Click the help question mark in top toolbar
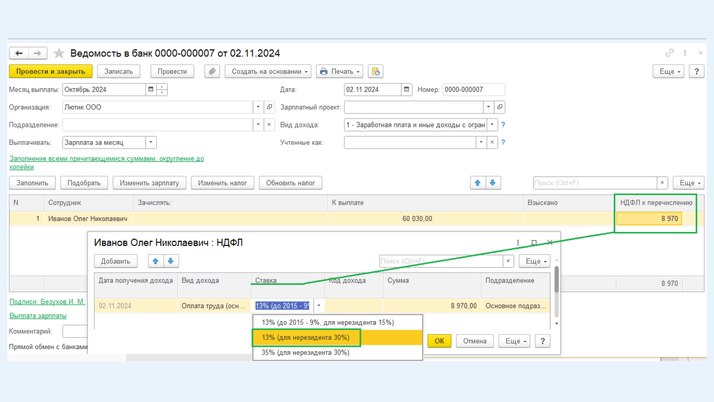This screenshot has width=714, height=402. point(697,72)
